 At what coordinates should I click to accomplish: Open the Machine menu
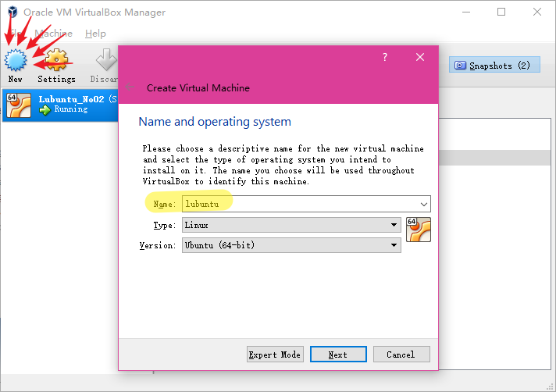(53, 34)
